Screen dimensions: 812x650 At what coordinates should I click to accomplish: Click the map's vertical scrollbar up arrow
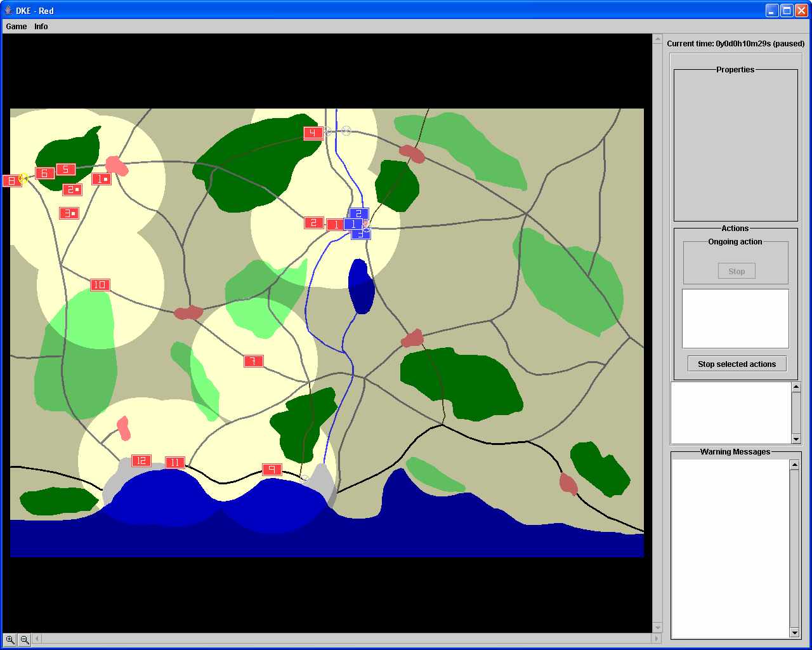coord(657,39)
